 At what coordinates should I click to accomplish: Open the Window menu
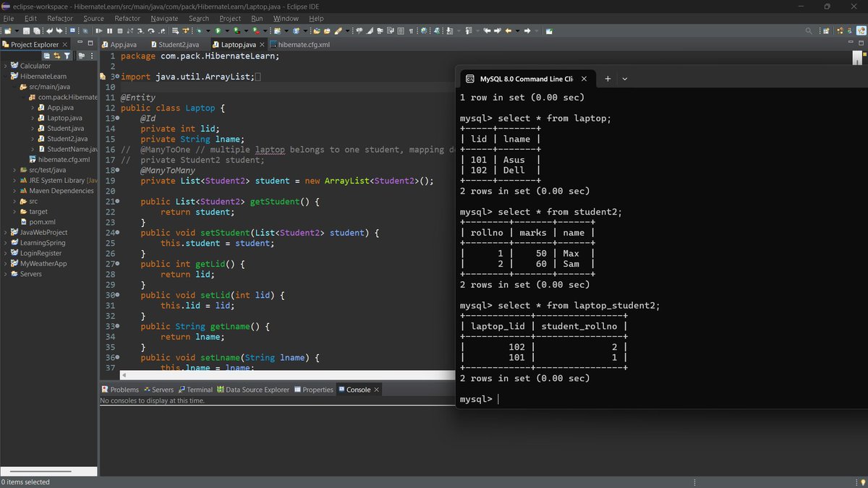[286, 18]
